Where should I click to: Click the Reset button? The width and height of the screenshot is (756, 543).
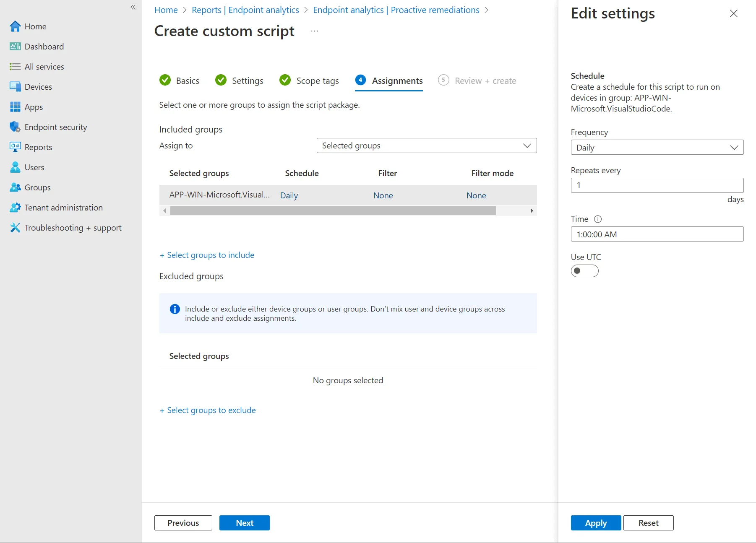point(649,523)
